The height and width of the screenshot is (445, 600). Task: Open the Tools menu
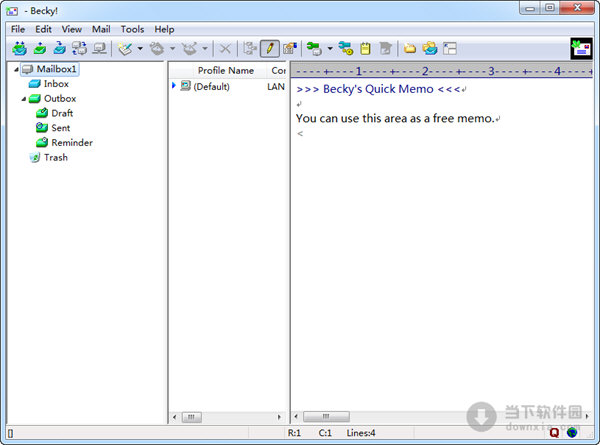coord(132,29)
